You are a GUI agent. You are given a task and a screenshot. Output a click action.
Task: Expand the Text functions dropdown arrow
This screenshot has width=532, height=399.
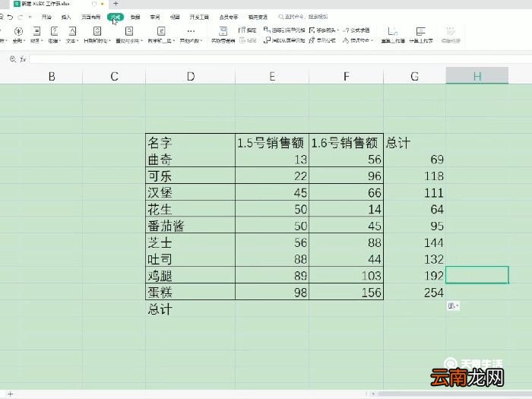pos(78,41)
